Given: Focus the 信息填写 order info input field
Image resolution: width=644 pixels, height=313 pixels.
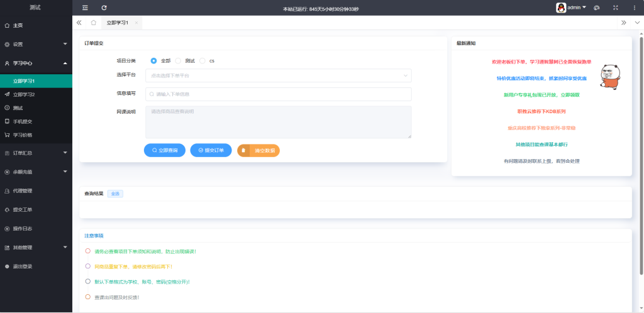Looking at the screenshot, I should click(x=278, y=94).
